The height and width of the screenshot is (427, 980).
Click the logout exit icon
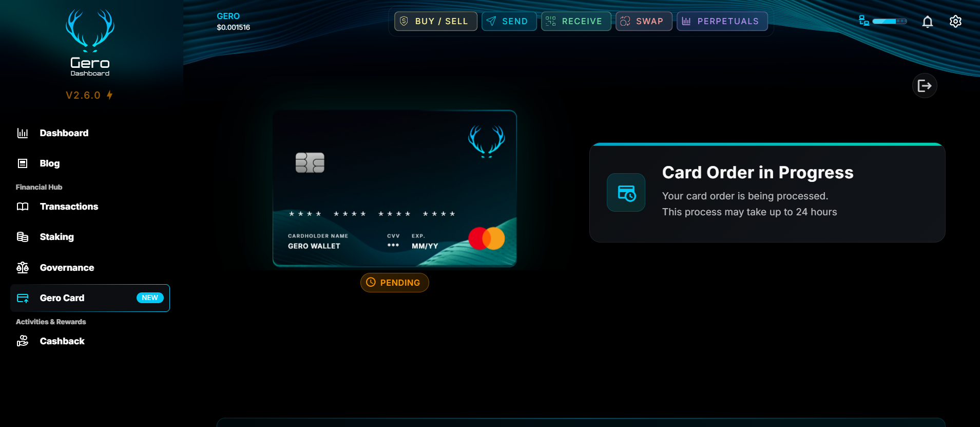point(925,86)
